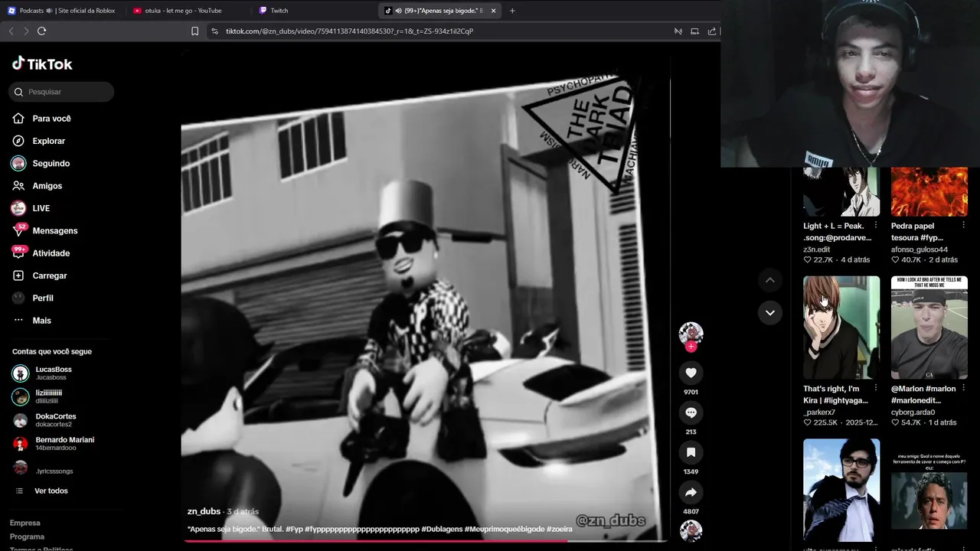Share the video with the arrow icon
The height and width of the screenshot is (551, 980).
point(691,492)
